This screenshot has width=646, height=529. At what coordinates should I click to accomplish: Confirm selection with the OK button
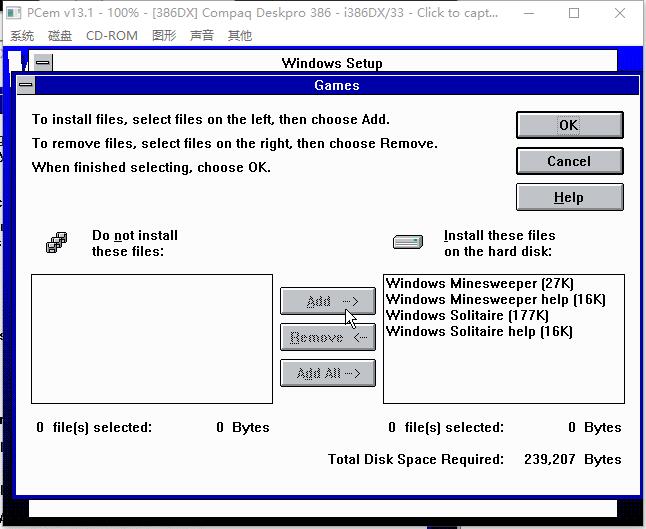click(x=569, y=125)
